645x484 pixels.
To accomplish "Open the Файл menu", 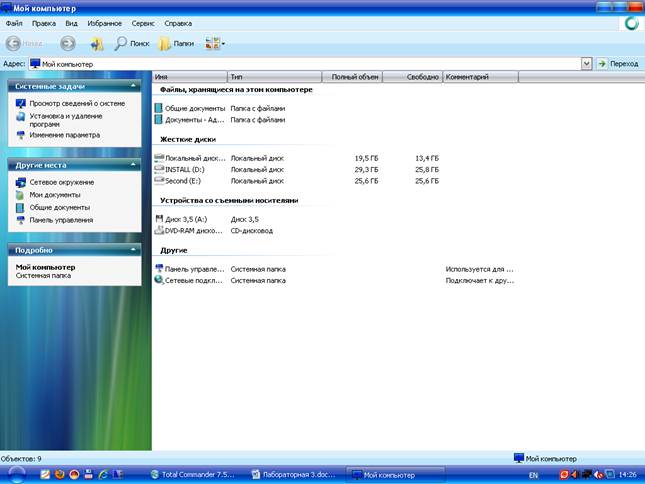I will click(x=14, y=23).
